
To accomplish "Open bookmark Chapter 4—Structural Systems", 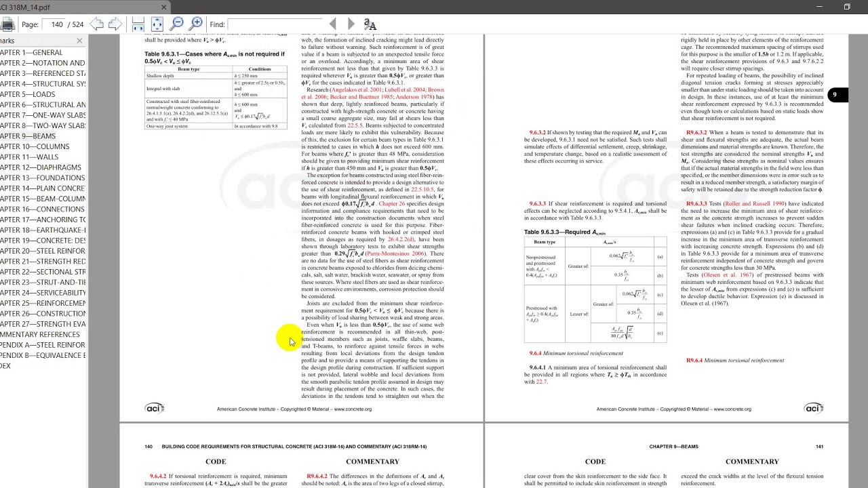I will (x=43, y=84).
